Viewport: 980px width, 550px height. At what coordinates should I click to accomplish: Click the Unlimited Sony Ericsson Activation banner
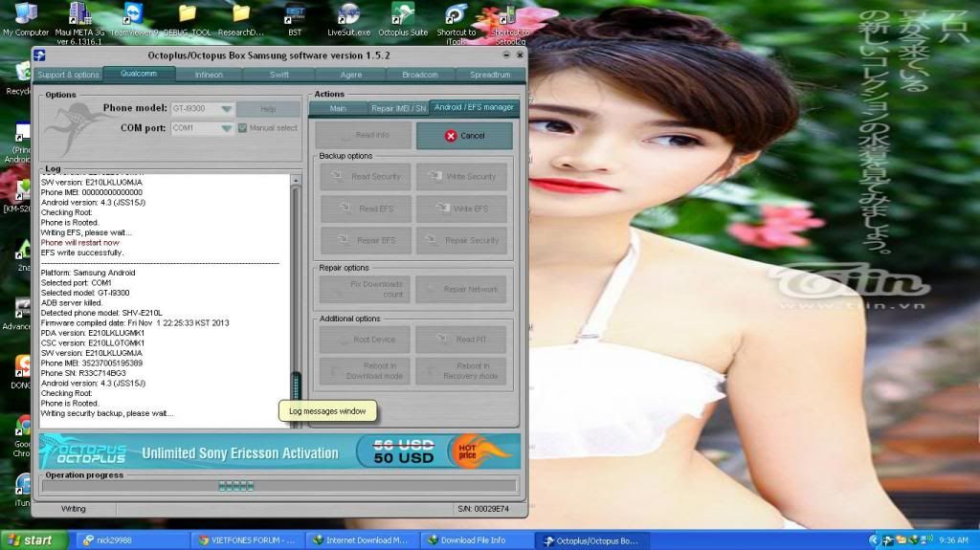coord(280,451)
